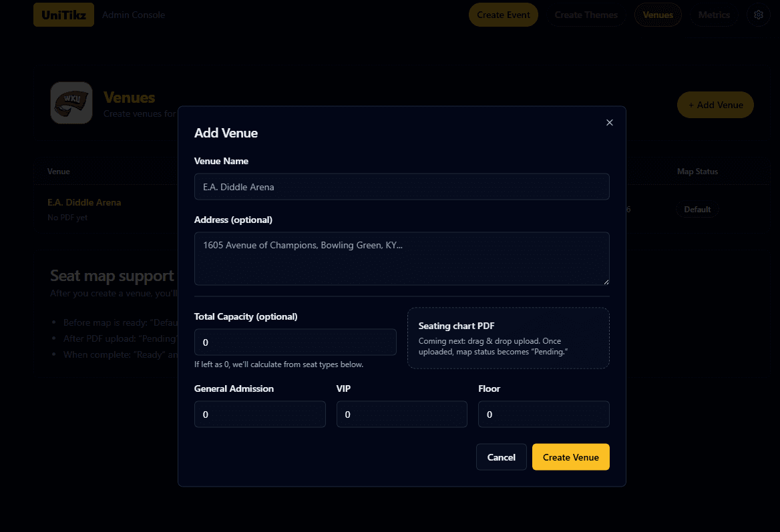Click the WKU logo thumbnail

71,103
